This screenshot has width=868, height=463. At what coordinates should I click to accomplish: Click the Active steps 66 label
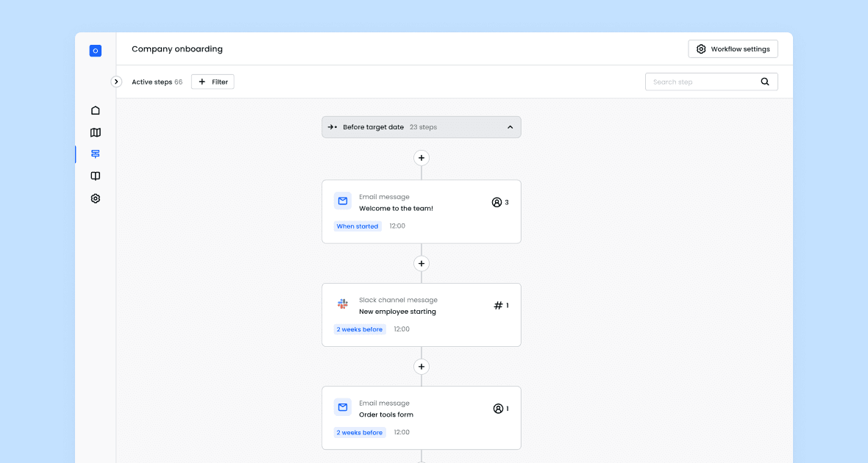coord(157,82)
